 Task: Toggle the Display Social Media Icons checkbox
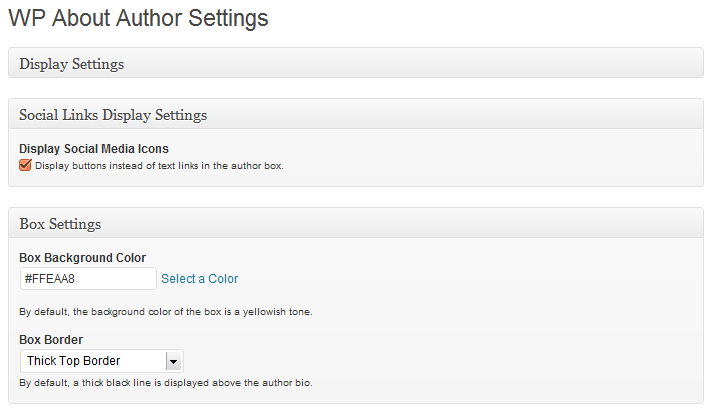26,165
